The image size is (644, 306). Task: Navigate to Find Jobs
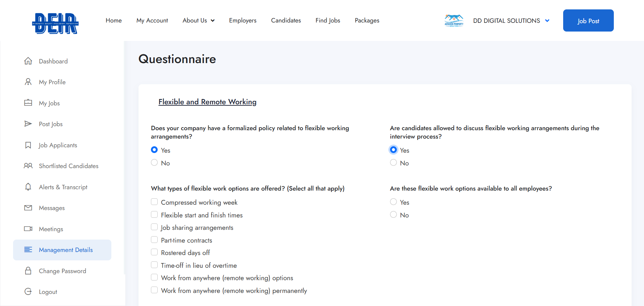click(x=328, y=20)
